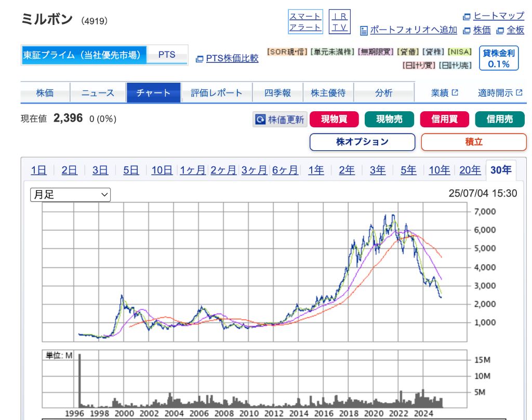Select the 2日 chart range
532x420 pixels.
(x=69, y=170)
